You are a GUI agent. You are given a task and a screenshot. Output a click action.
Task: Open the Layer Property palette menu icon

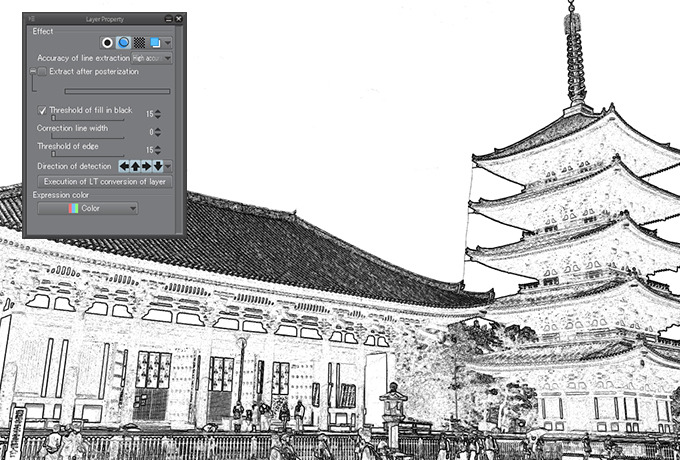[32, 19]
